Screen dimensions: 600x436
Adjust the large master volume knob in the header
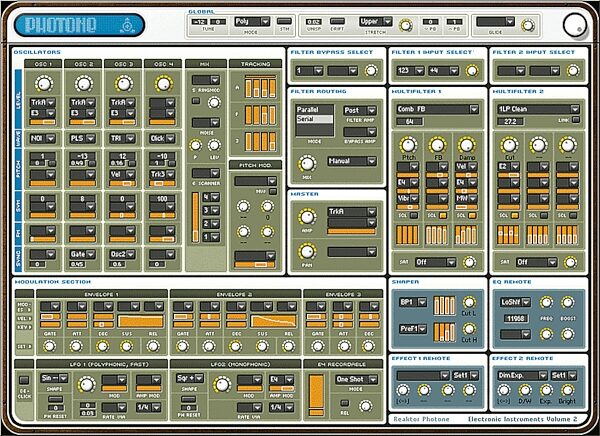[x=575, y=25]
